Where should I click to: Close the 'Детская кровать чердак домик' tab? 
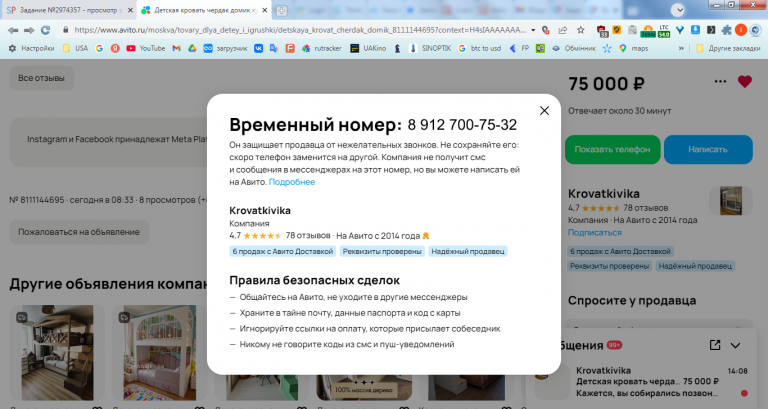click(264, 10)
